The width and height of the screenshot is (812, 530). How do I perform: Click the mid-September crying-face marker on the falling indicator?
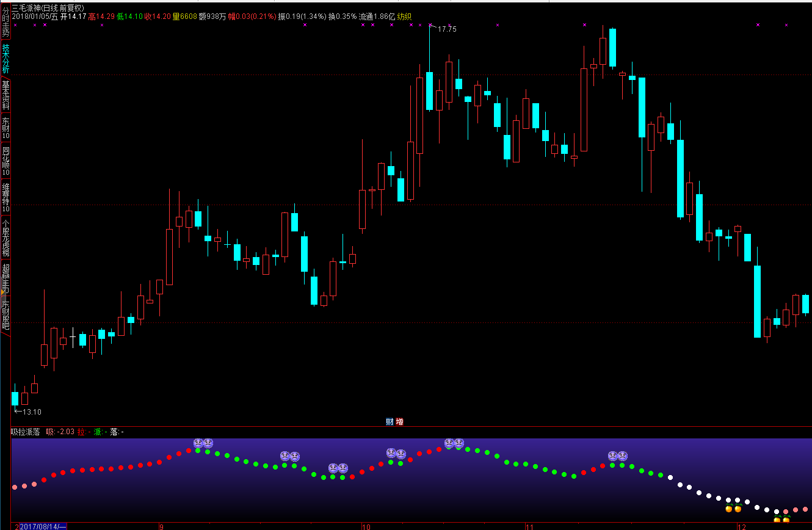coord(289,456)
